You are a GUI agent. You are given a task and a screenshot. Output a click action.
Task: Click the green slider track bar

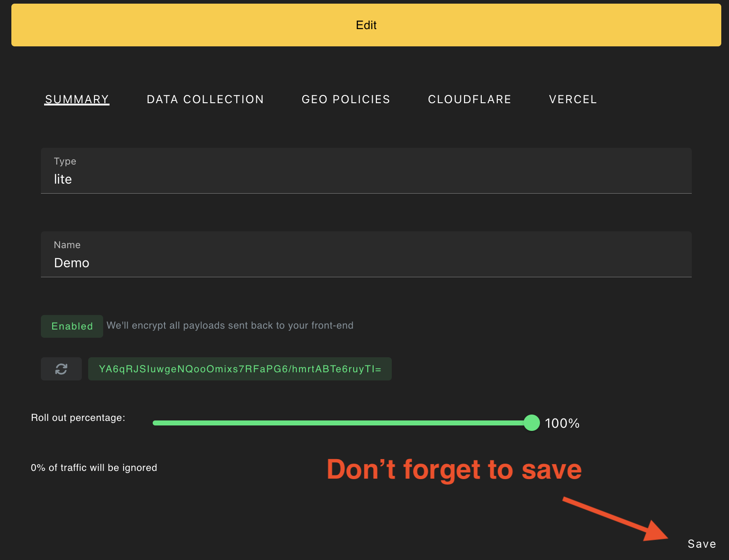click(341, 423)
